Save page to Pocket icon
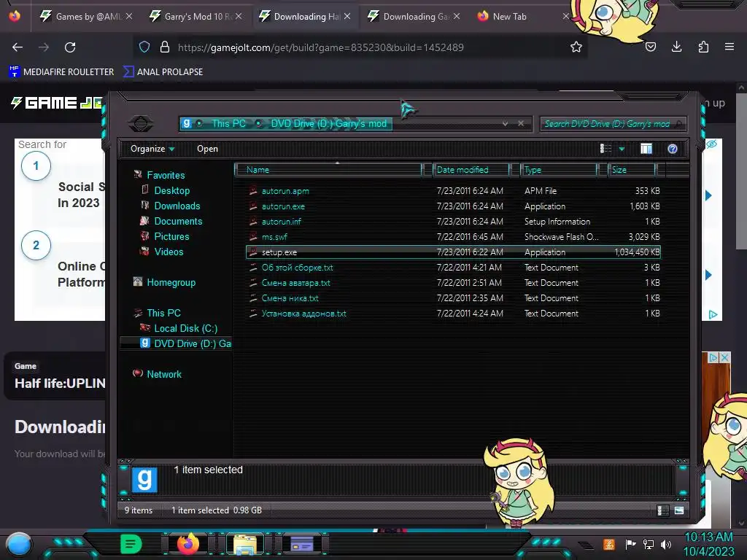 coord(650,47)
